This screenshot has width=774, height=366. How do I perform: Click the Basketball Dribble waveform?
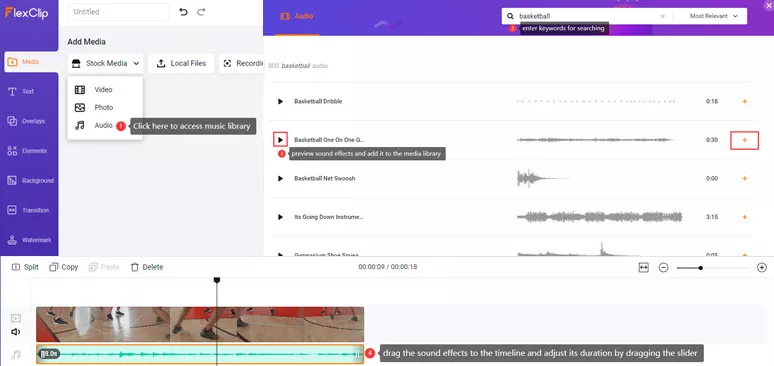(x=595, y=101)
